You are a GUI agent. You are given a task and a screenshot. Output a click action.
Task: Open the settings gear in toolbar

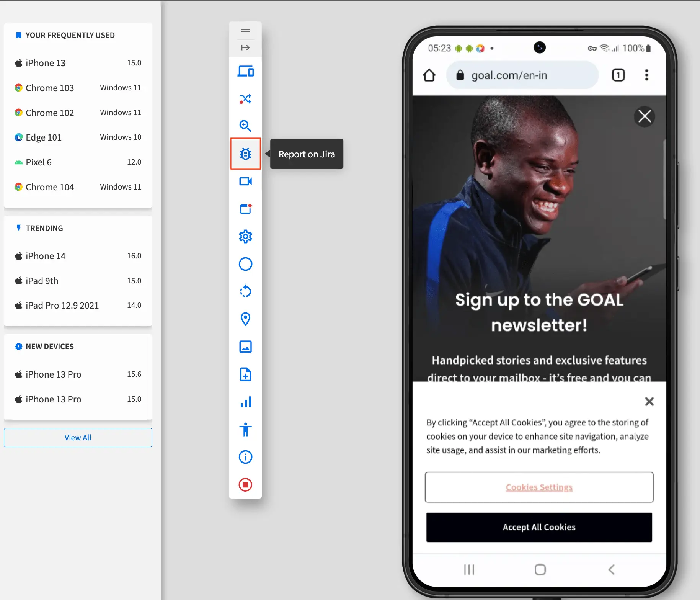tap(245, 237)
